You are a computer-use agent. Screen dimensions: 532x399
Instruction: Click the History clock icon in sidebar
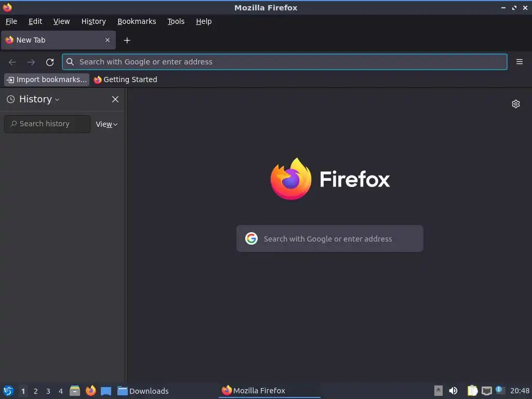pyautogui.click(x=11, y=99)
